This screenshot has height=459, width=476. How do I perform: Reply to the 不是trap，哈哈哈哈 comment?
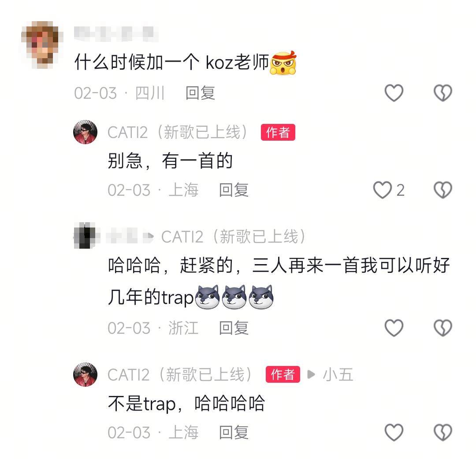coord(234,433)
